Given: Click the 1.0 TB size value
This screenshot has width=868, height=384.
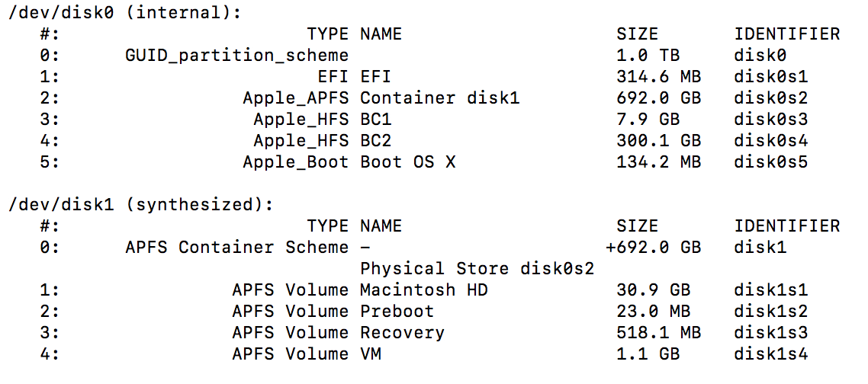Looking at the screenshot, I should 648,56.
